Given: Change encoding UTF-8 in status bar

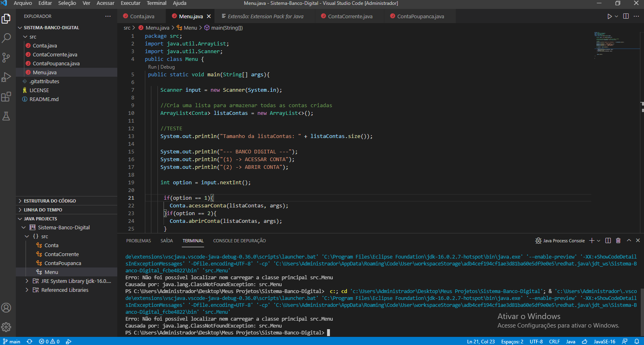Looking at the screenshot, I should [536, 341].
